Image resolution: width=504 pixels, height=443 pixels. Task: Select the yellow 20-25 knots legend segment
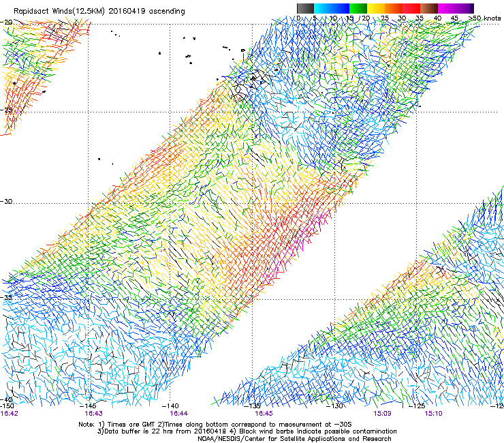tap(376, 8)
